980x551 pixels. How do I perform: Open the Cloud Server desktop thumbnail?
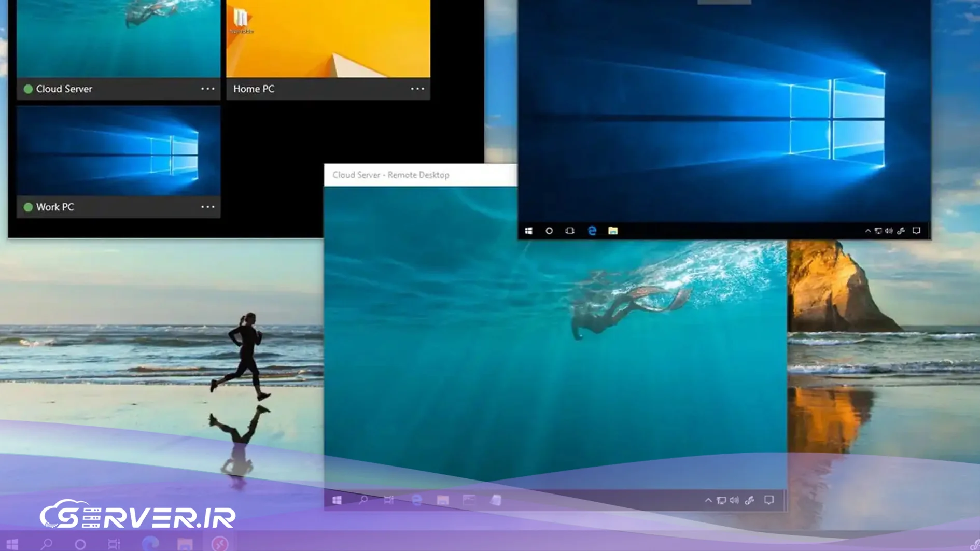click(x=118, y=39)
